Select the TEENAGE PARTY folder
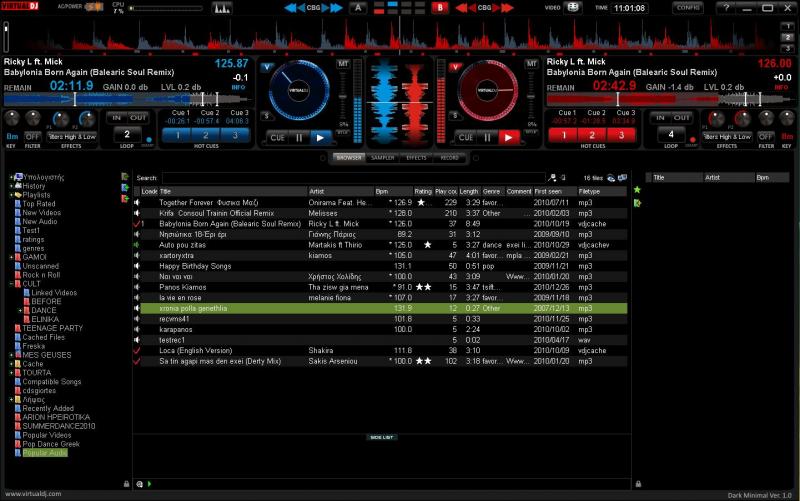The image size is (800, 501). (52, 328)
